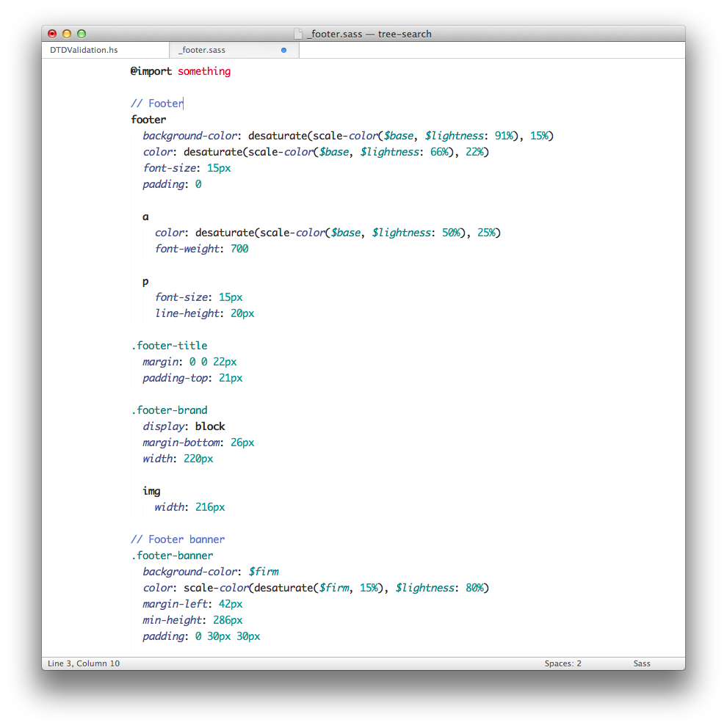The height and width of the screenshot is (728, 727).
Task: Click the line-height property under p
Action: [187, 313]
